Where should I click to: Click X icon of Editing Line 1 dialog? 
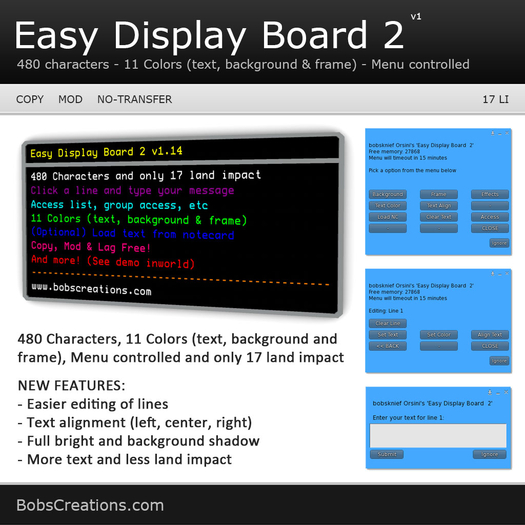point(507,274)
